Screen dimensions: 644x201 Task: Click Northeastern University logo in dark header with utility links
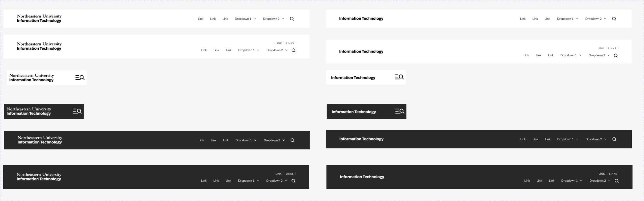click(x=39, y=177)
